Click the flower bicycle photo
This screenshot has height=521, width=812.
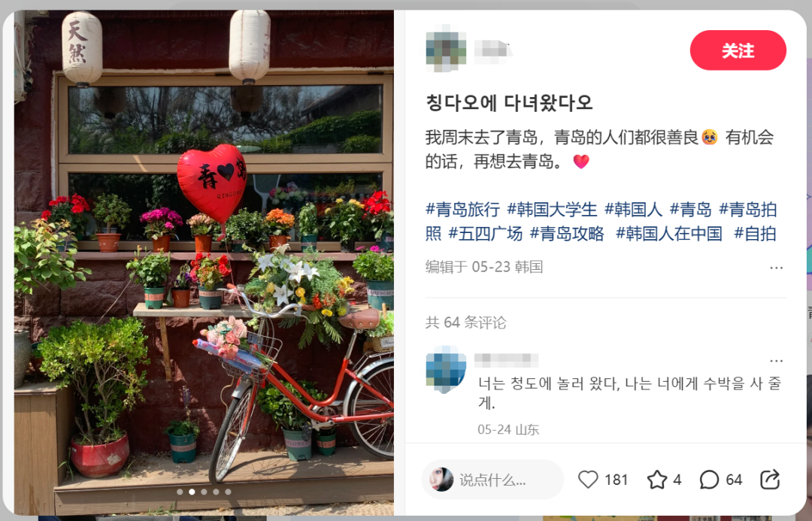[204, 262]
